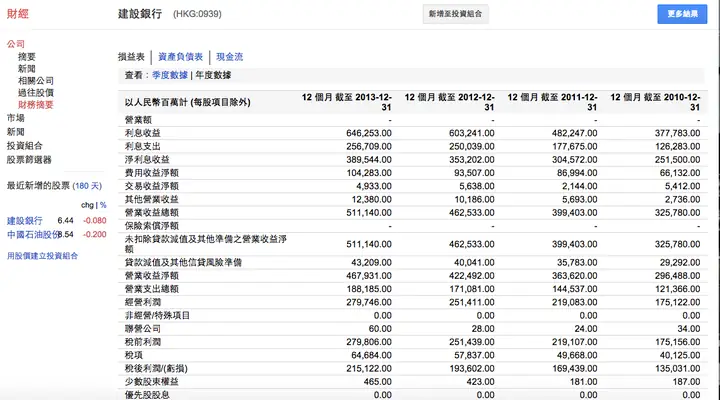
Task: Open 摘要 in sidebar
Action: click(27, 57)
